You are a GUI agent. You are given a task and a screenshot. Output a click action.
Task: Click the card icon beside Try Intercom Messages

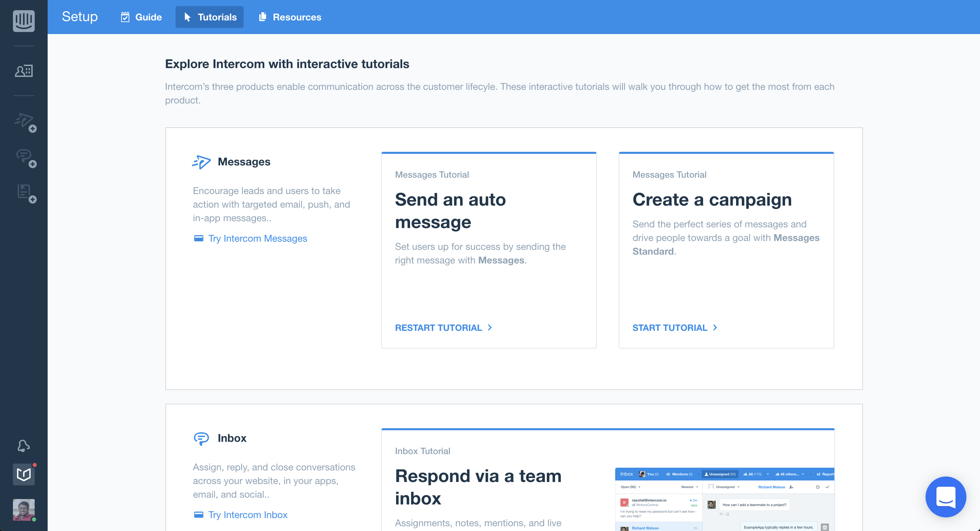coord(199,238)
